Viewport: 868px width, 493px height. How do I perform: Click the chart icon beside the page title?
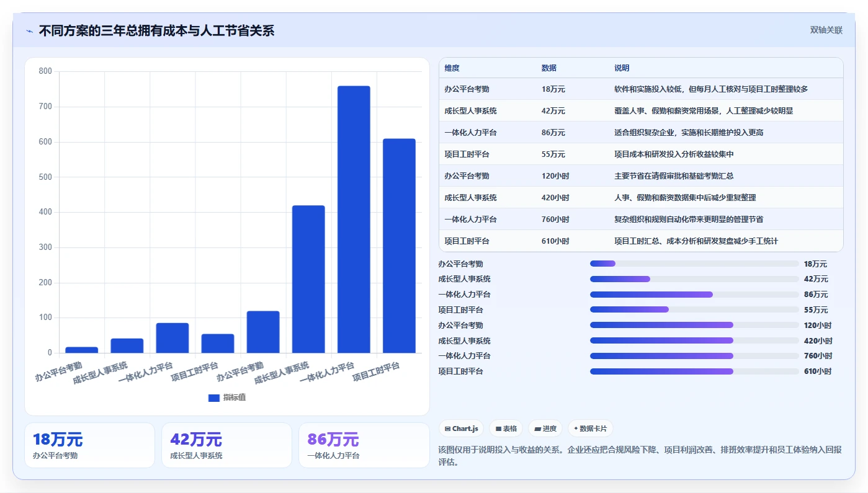[x=29, y=31]
